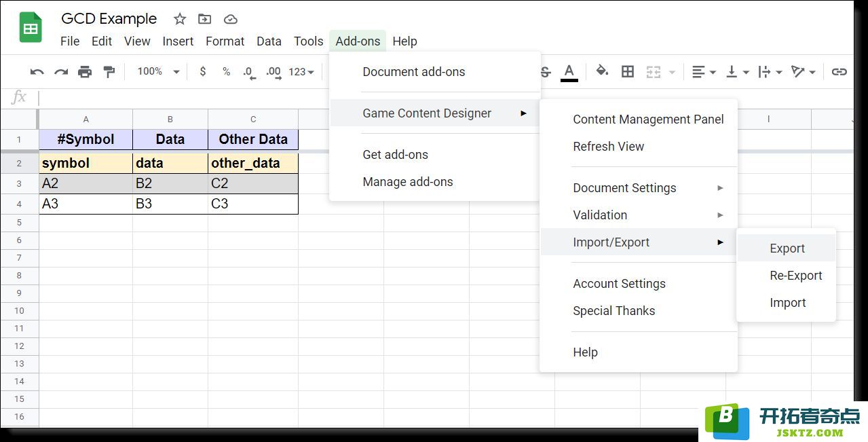The width and height of the screenshot is (868, 442).
Task: Click the Insert link icon
Action: click(x=839, y=71)
